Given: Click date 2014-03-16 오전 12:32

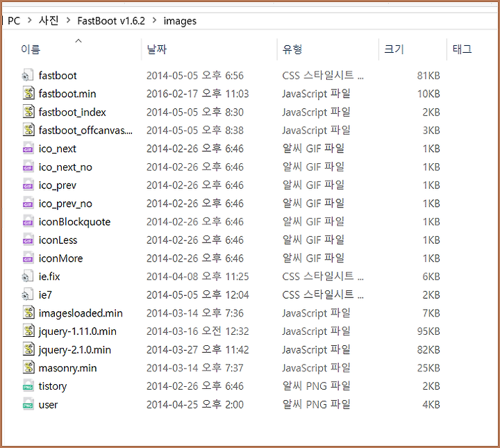Looking at the screenshot, I should tap(197, 331).
